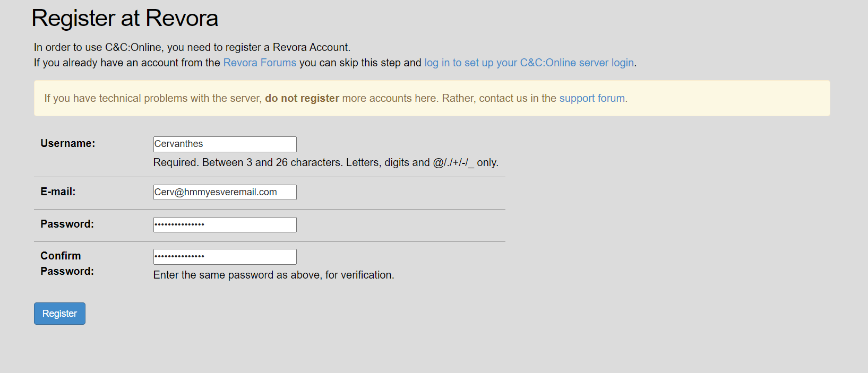Click the Register at Revora heading
The width and height of the screenshot is (868, 373).
point(125,18)
